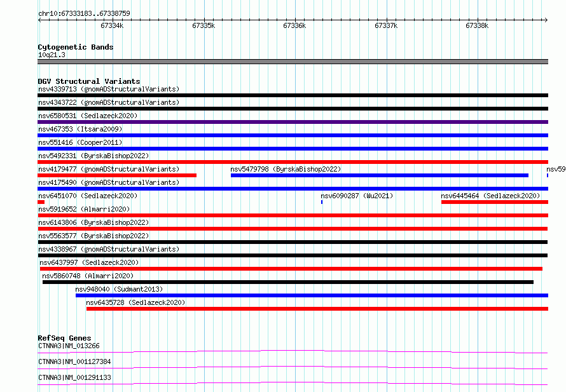The width and height of the screenshot is (566, 392).
Task: Click the left arrow end of the ruler
Action: point(39,20)
